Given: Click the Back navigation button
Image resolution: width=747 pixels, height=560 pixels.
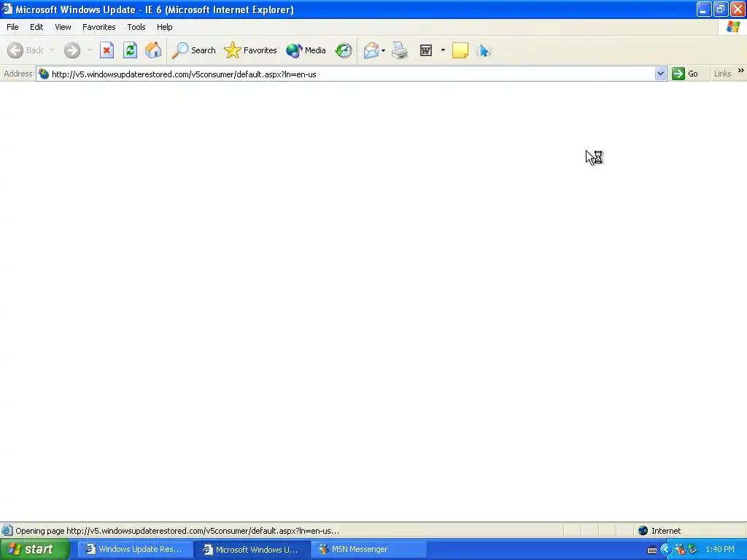Looking at the screenshot, I should coord(26,50).
